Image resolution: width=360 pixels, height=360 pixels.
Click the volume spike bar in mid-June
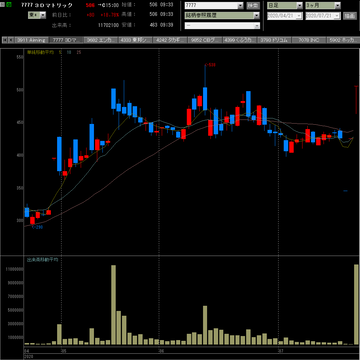pyautogui.click(x=205, y=325)
